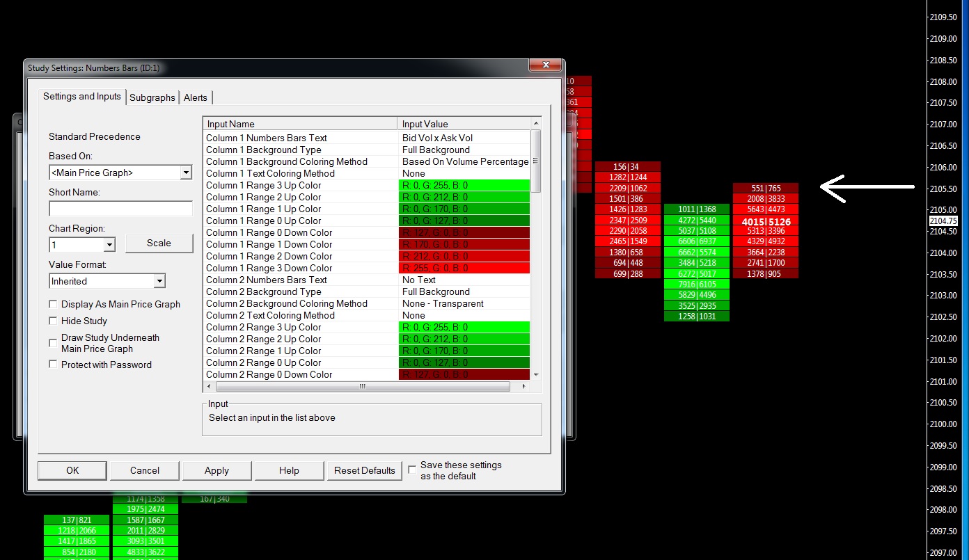
Task: Pick Column 1 Range 0 Up Color swatch
Action: pos(464,221)
